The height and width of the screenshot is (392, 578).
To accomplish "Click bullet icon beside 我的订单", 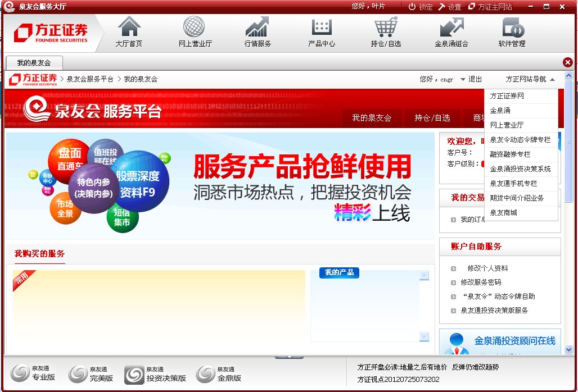I will tap(453, 220).
